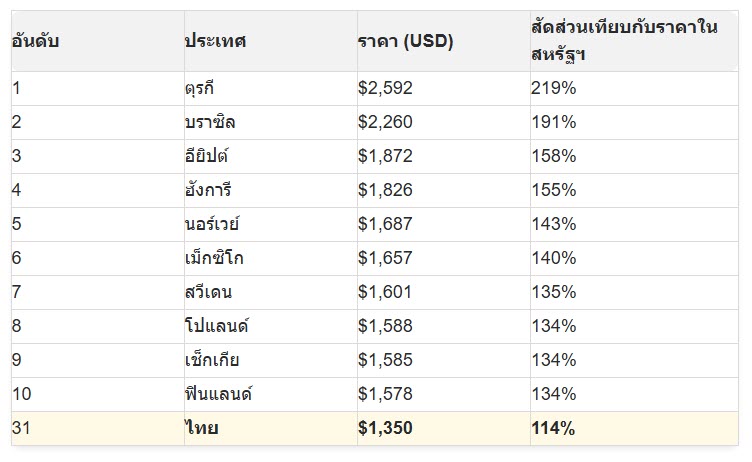This screenshot has width=752, height=462.
Task: Select rank number 31 cell
Action: [x=98, y=428]
